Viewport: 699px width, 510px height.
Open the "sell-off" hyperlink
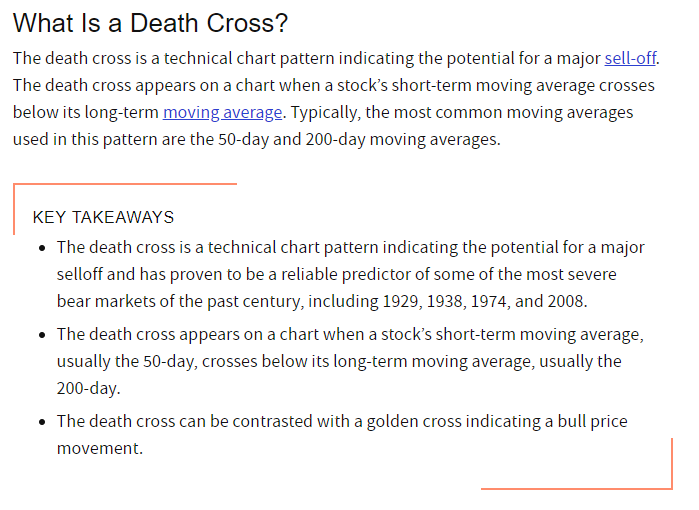[631, 58]
